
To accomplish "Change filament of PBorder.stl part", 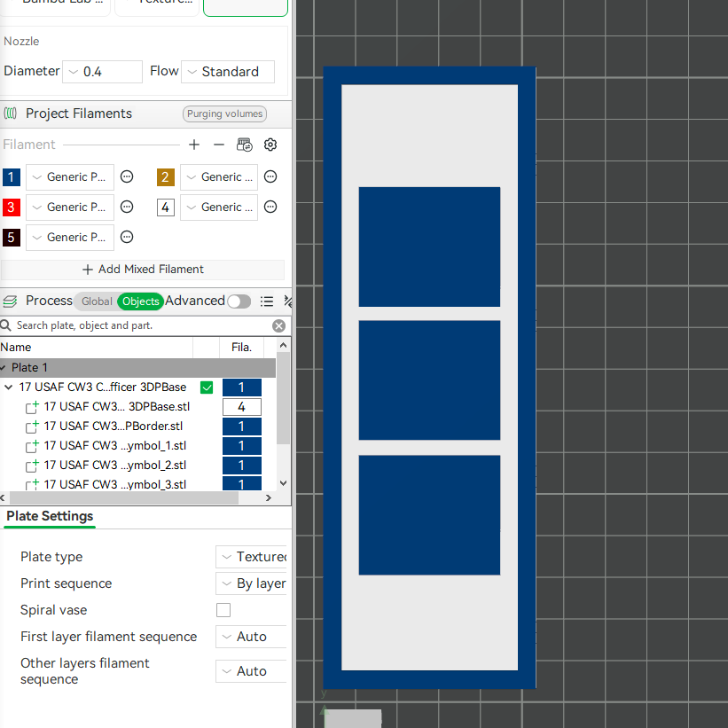I will 242,427.
